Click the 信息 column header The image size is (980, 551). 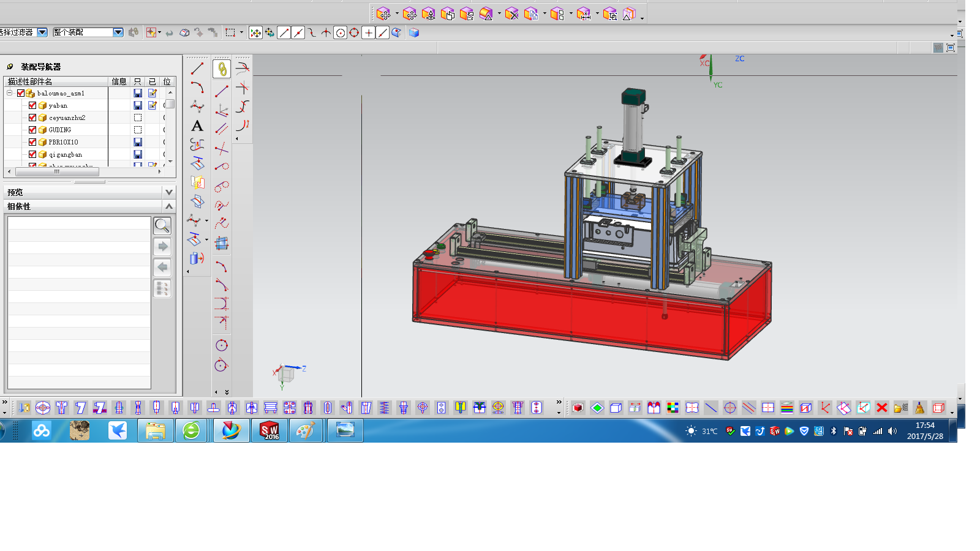click(x=119, y=81)
